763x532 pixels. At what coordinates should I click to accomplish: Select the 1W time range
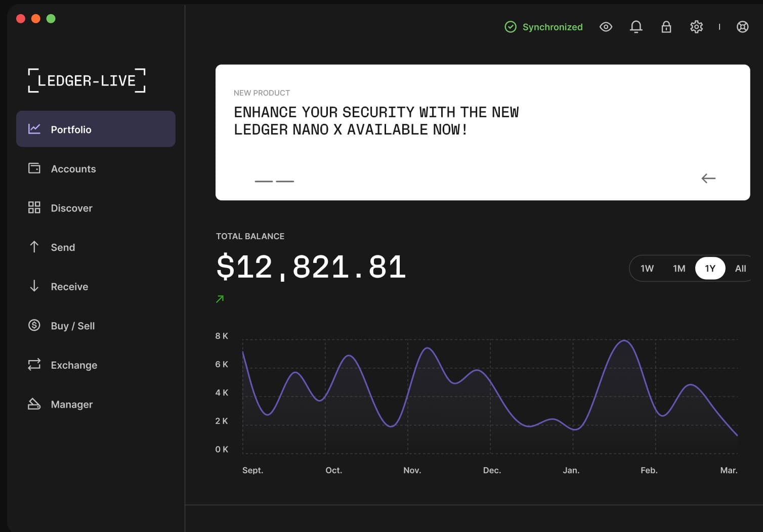647,269
